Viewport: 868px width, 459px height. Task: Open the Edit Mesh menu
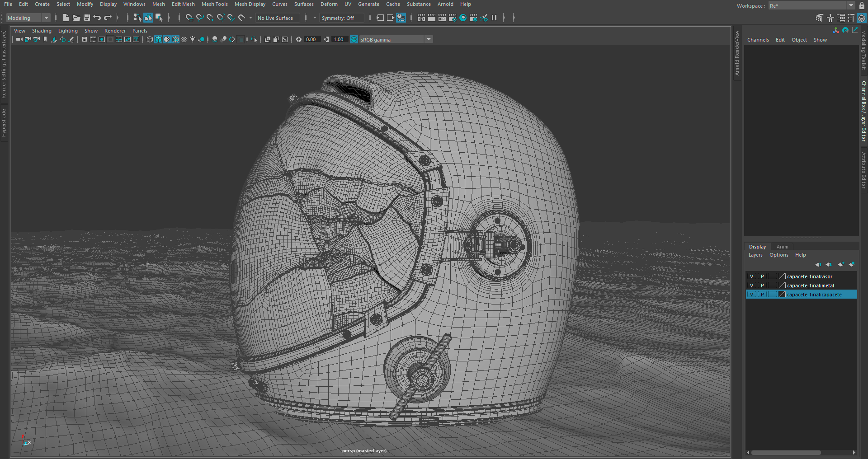183,4
